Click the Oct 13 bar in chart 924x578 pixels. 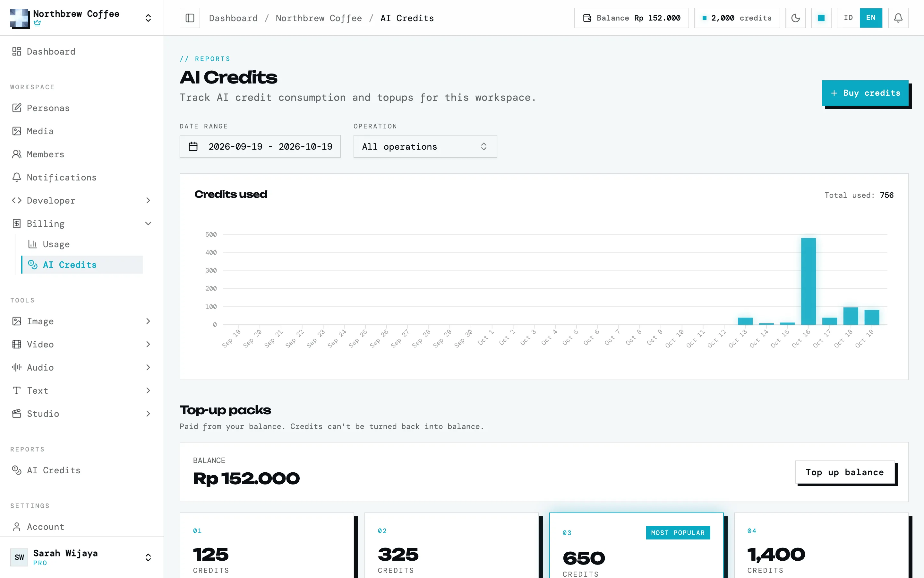(745, 321)
